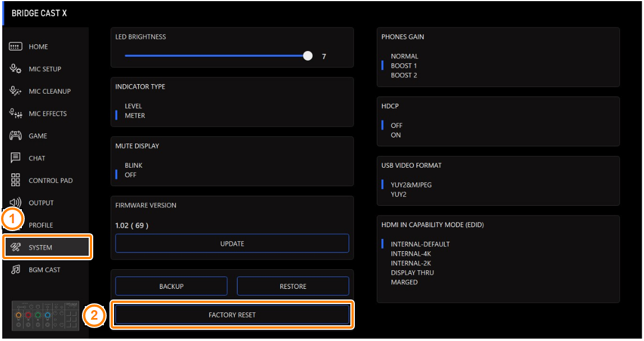This screenshot has width=644, height=341.
Task: Turn HDCP OFF
Action: (x=396, y=126)
